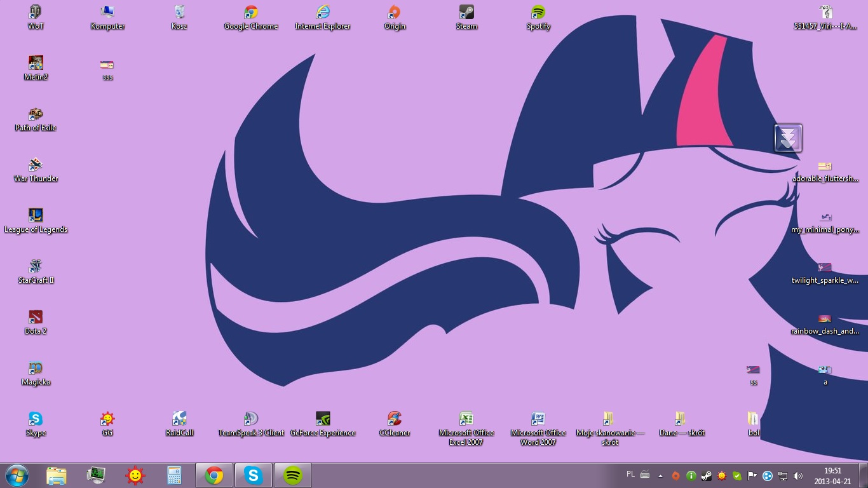Switch to the Chrome window on taskbar
The image size is (868, 488).
214,475
